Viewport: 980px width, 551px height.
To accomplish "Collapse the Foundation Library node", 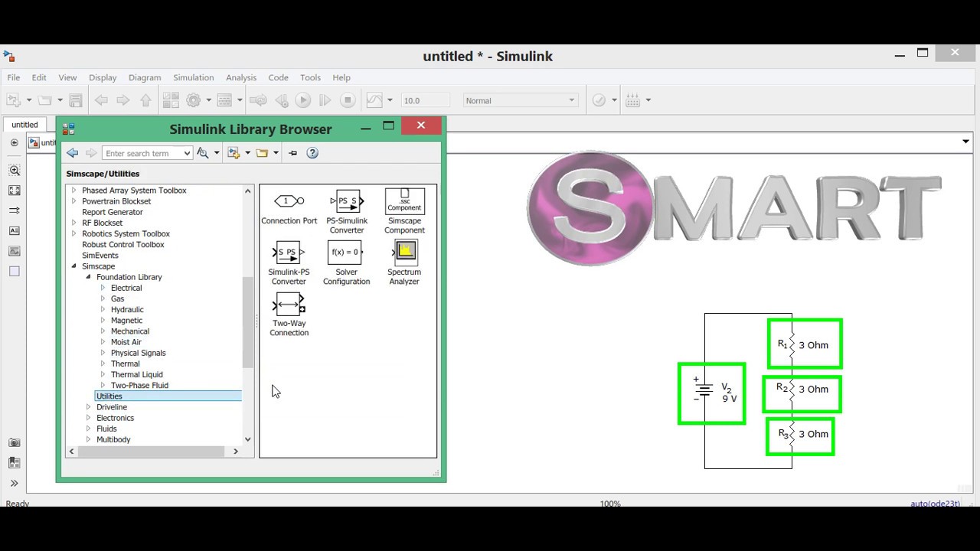I will tap(89, 277).
